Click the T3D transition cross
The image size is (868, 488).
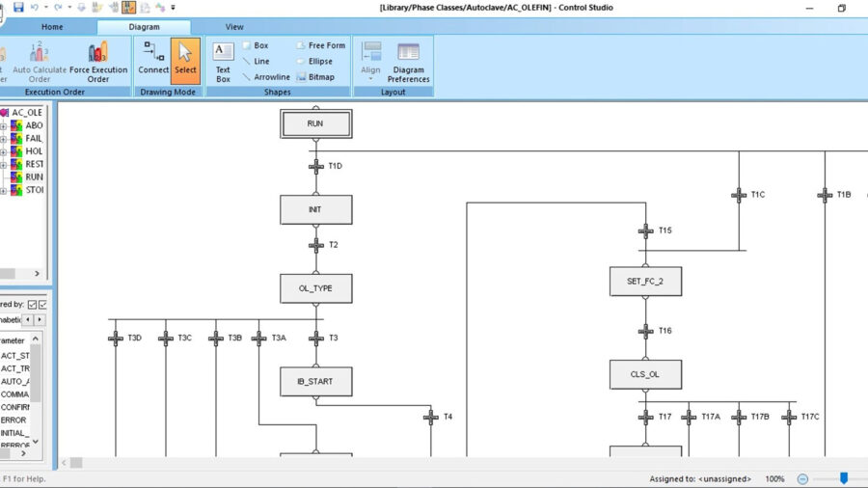point(116,339)
